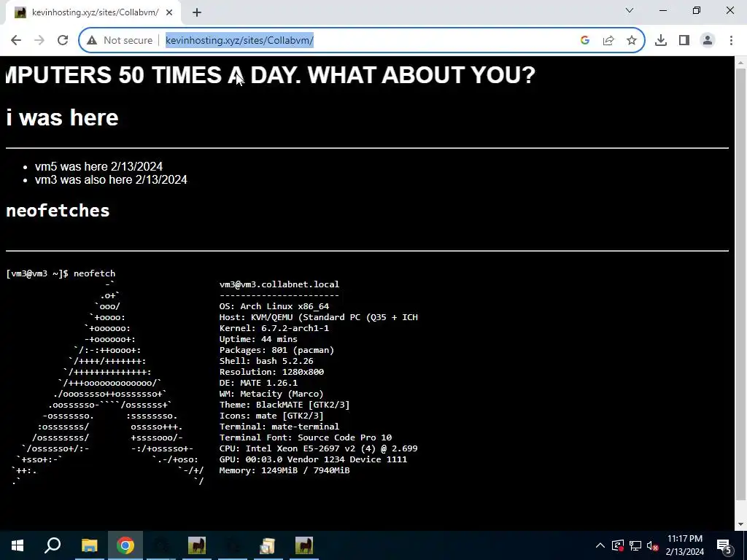Click 'vm3@vm3.collabnet.local' text

pos(279,284)
